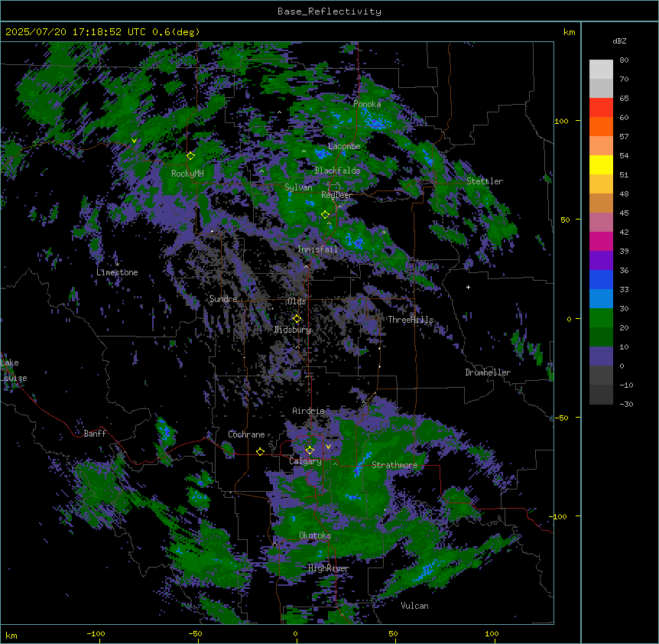Click the RedDeer city label
This screenshot has width=659, height=644.
click(x=337, y=195)
